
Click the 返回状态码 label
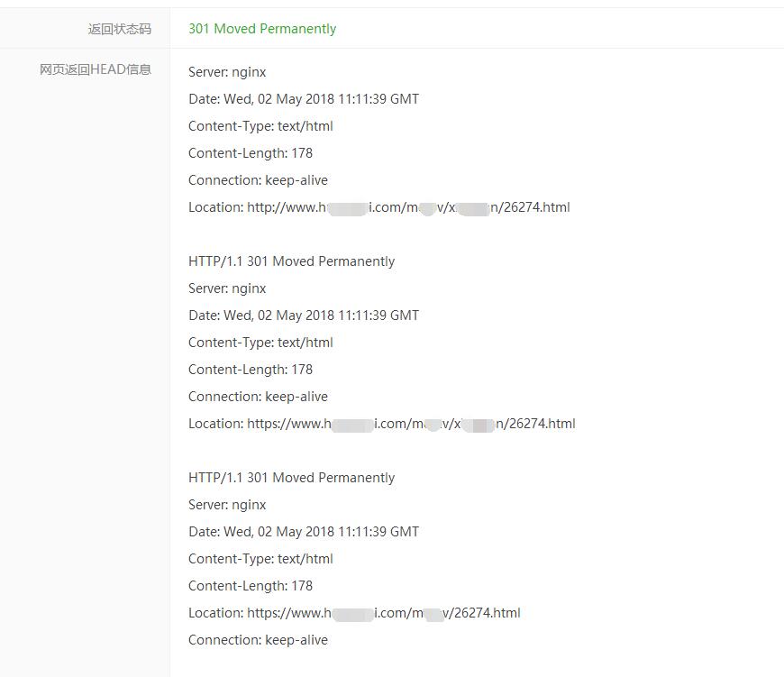pyautogui.click(x=120, y=29)
